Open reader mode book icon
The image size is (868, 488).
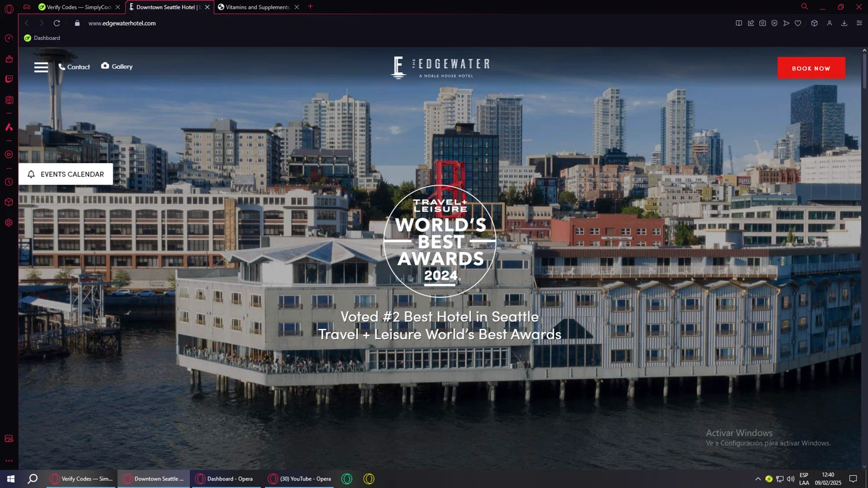coord(739,23)
